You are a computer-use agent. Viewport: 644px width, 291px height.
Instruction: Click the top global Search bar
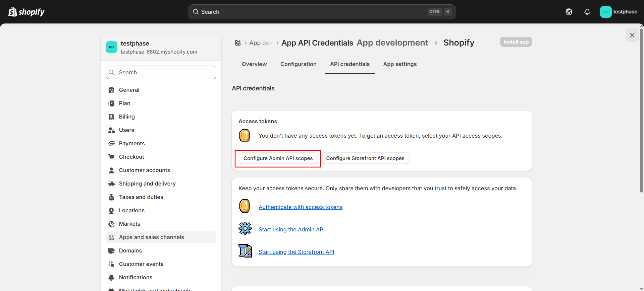coord(322,12)
